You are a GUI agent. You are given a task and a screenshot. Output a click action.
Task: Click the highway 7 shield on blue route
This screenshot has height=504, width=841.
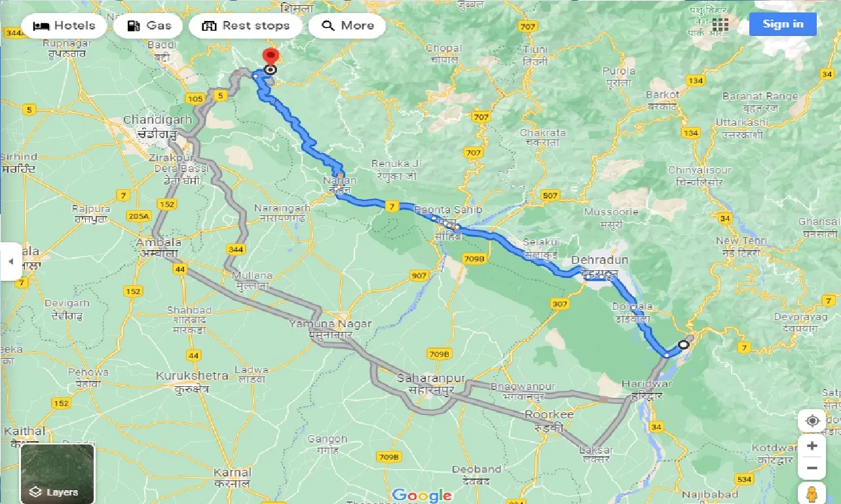[392, 207]
